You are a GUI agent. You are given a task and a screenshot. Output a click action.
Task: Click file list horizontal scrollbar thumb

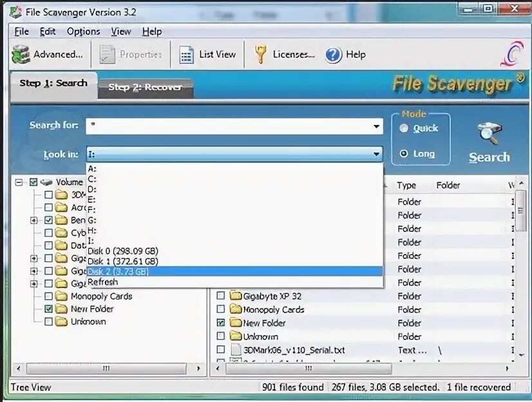point(309,368)
